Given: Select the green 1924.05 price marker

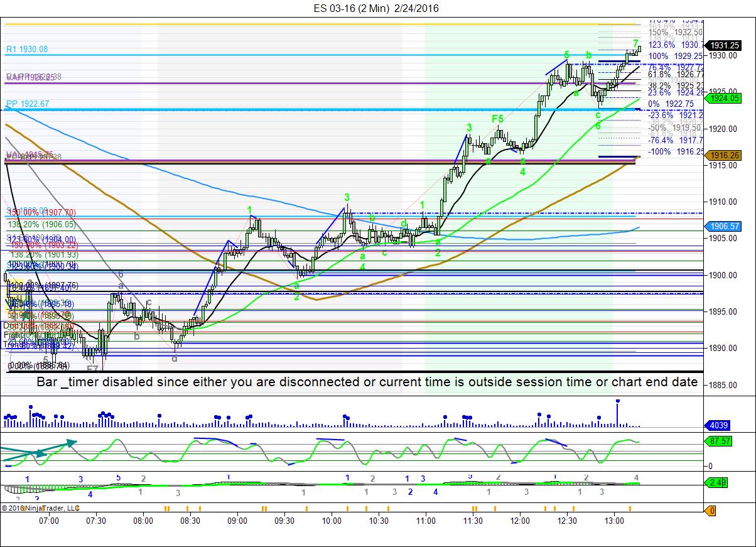Looking at the screenshot, I should [724, 97].
